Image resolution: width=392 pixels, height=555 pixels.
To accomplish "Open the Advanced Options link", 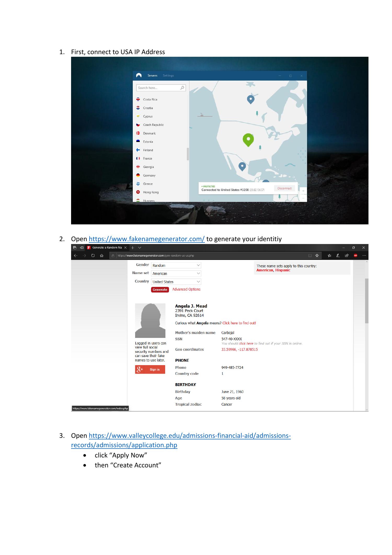I will tap(186, 289).
